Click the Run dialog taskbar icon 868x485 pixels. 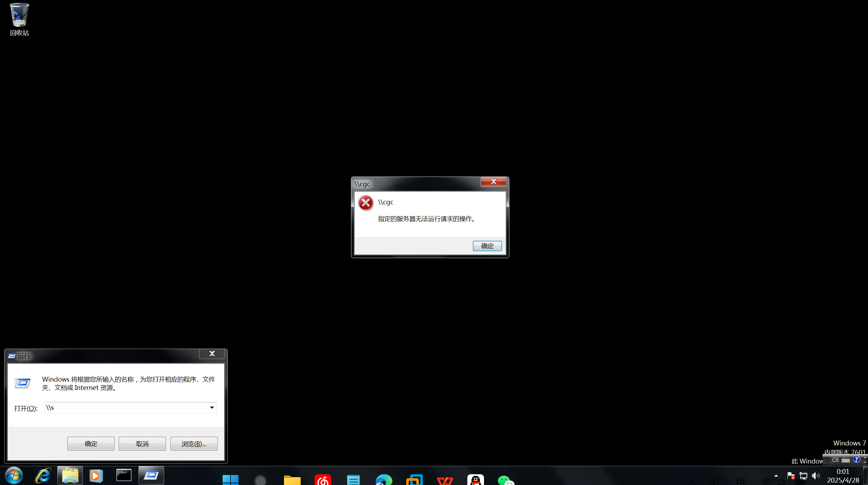pos(151,475)
